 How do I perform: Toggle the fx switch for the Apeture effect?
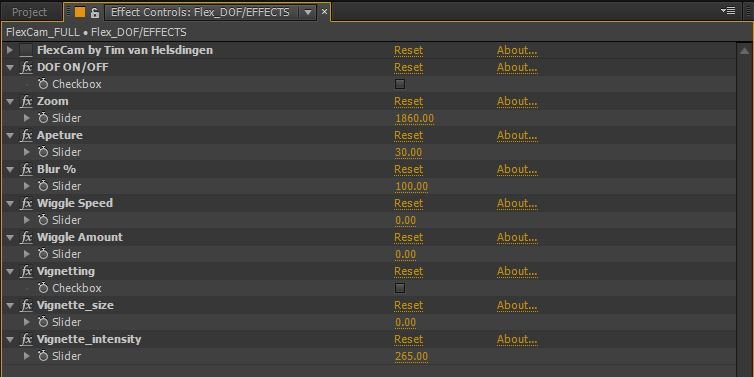point(26,136)
